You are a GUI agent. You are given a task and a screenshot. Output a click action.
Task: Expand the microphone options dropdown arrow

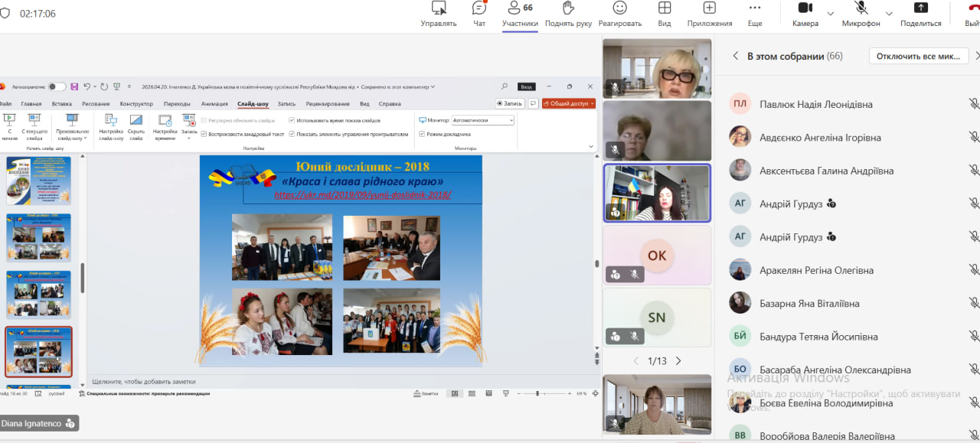tap(889, 14)
